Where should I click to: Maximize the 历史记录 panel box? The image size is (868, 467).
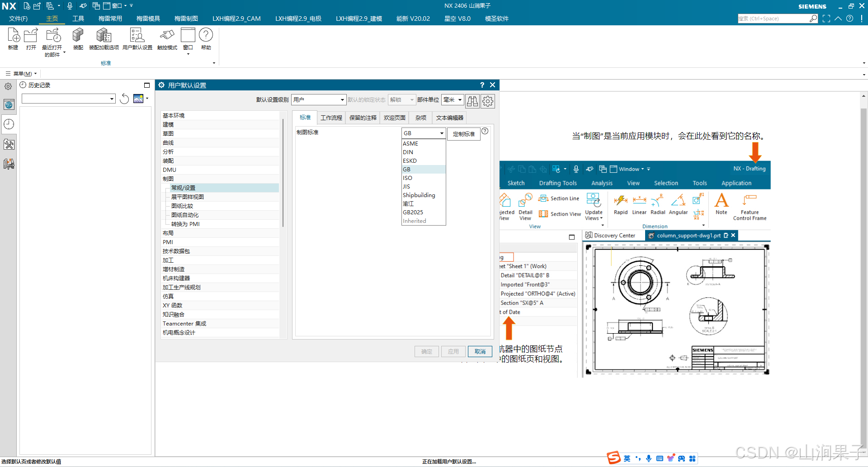pos(146,85)
